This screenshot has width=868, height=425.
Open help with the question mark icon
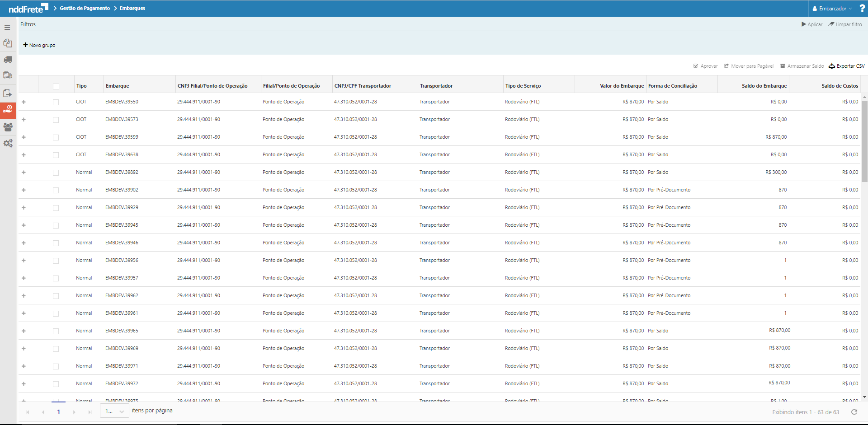point(862,8)
